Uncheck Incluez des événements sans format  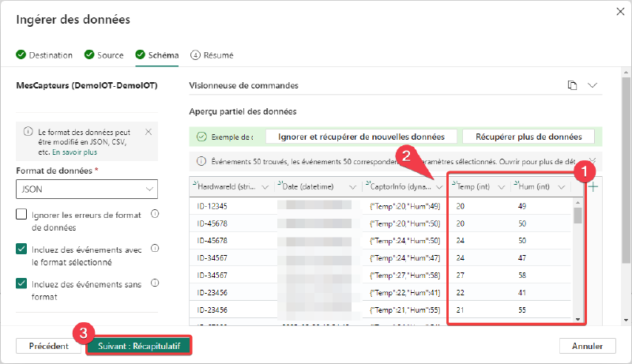pyautogui.click(x=21, y=283)
